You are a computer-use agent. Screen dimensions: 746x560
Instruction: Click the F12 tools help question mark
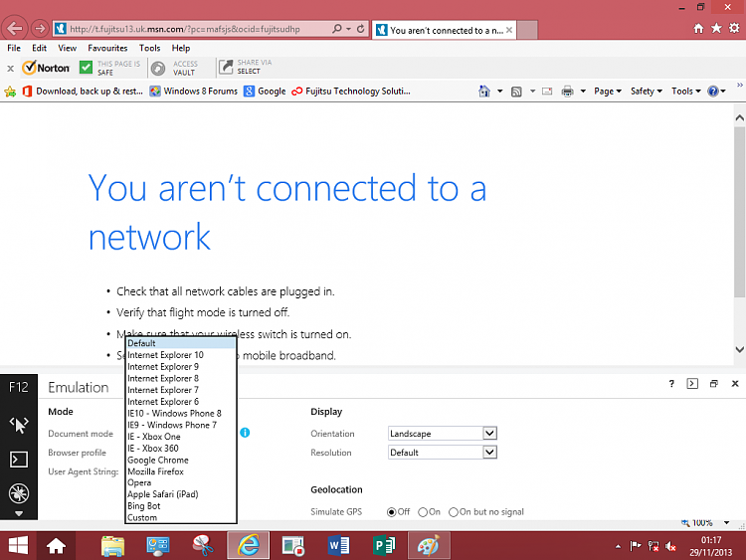671,384
